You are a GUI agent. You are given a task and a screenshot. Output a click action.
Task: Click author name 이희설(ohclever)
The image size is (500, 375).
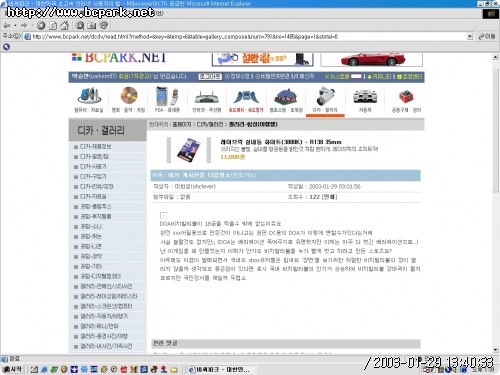point(195,186)
